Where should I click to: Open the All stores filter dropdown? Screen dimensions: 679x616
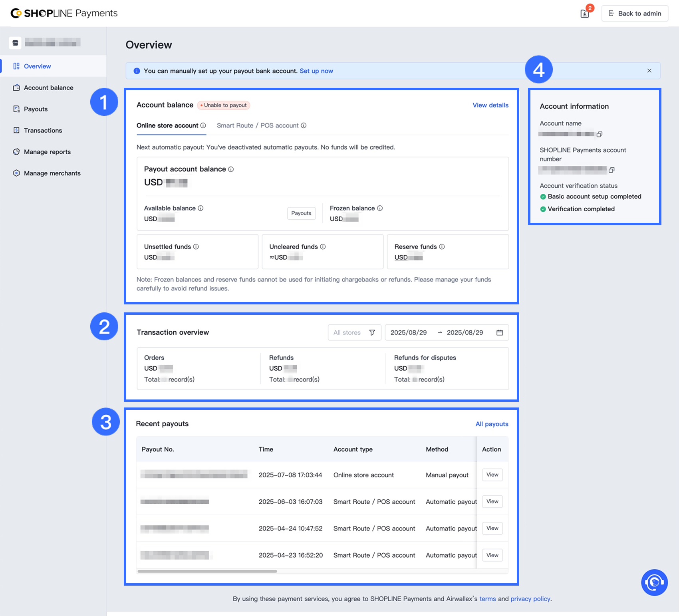tap(354, 332)
